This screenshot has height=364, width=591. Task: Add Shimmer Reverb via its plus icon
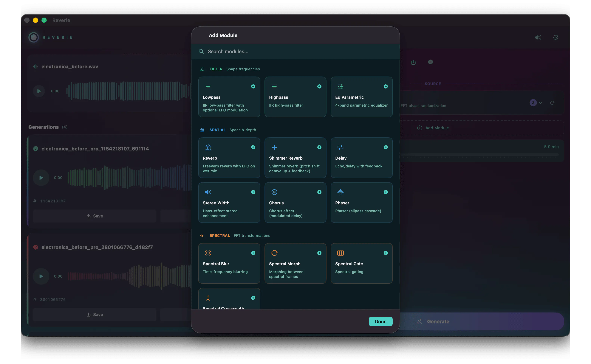tap(319, 147)
